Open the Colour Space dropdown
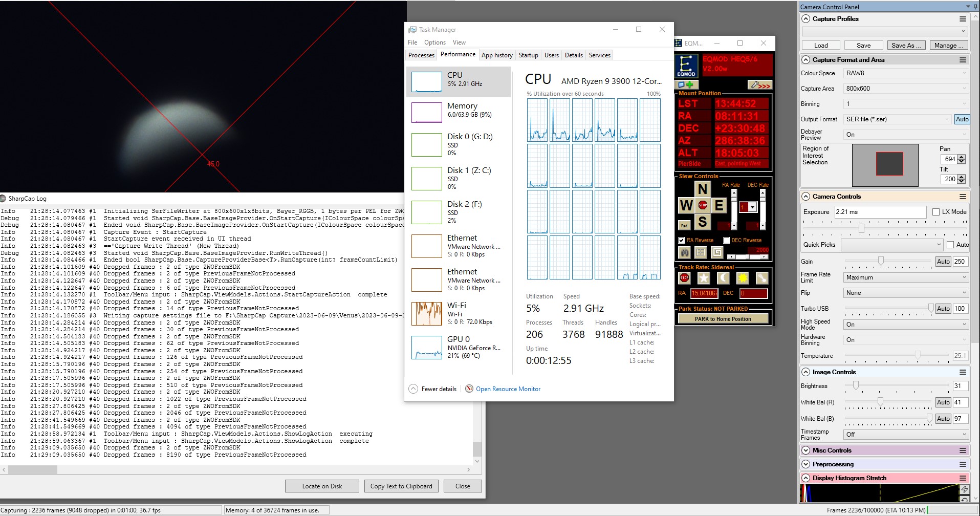980x516 pixels. [x=906, y=73]
